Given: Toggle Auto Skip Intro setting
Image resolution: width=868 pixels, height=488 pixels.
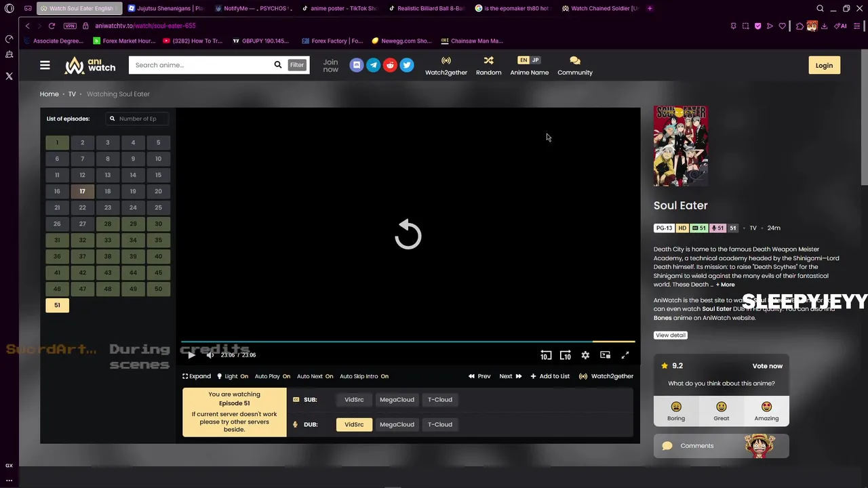Looking at the screenshot, I should click(364, 376).
